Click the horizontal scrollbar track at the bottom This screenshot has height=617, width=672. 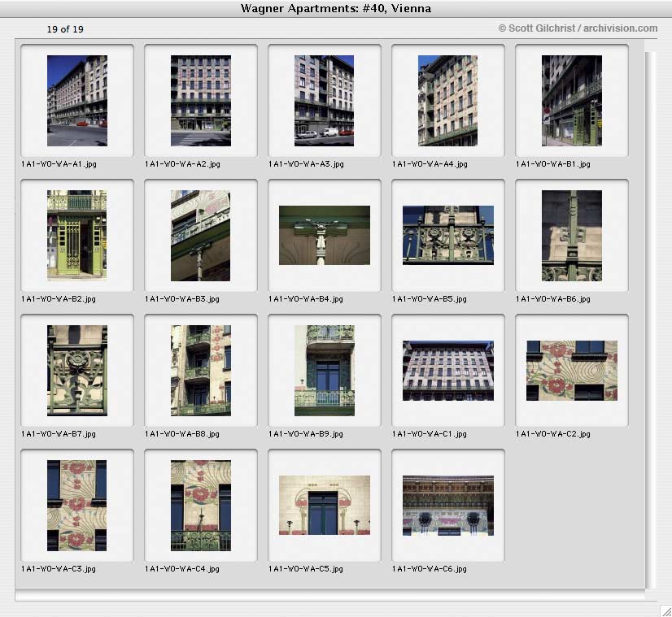pos(330,595)
